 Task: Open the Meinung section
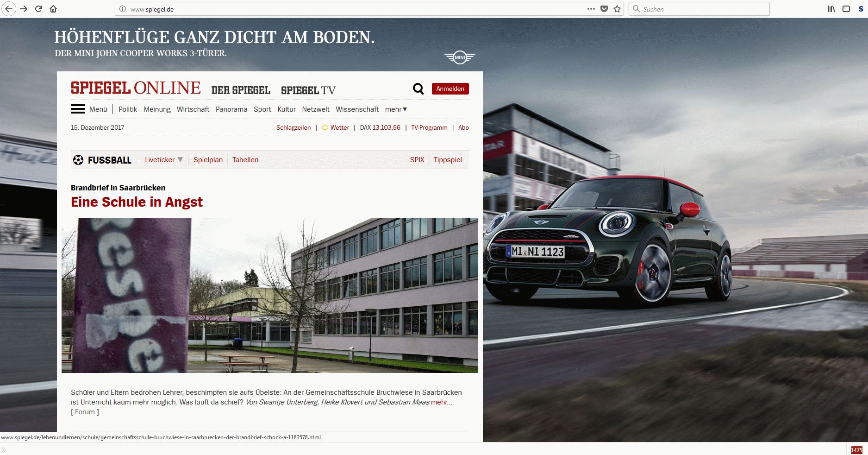point(157,109)
